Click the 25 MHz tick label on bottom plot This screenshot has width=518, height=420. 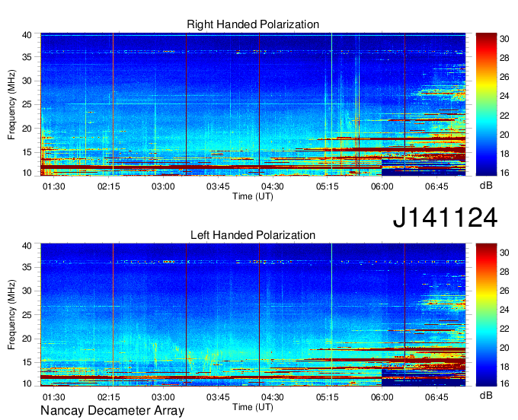(x=27, y=315)
